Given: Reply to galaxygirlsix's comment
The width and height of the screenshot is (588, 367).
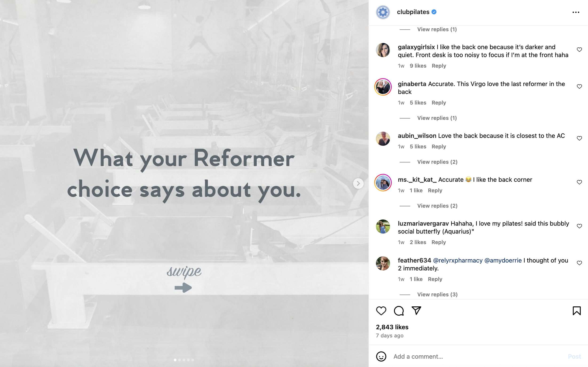Looking at the screenshot, I should 439,66.
